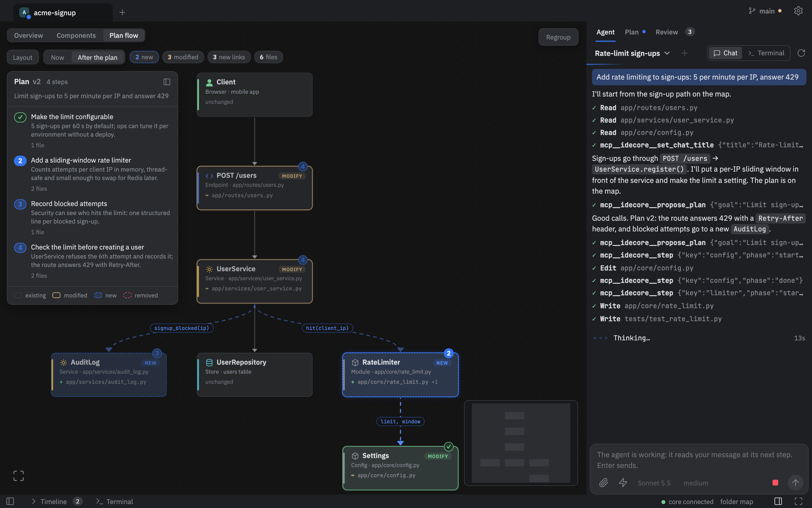812x508 pixels.
Task: Click the git branch main indicator
Action: coord(765,11)
